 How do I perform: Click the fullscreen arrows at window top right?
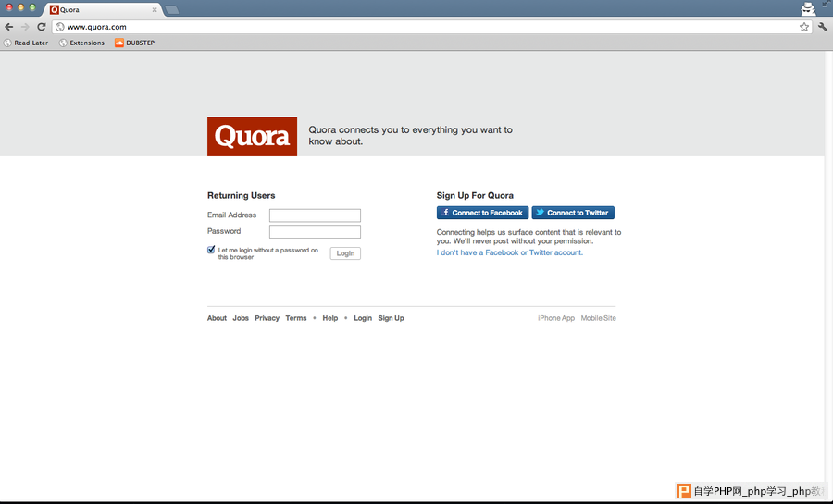(827, 4)
